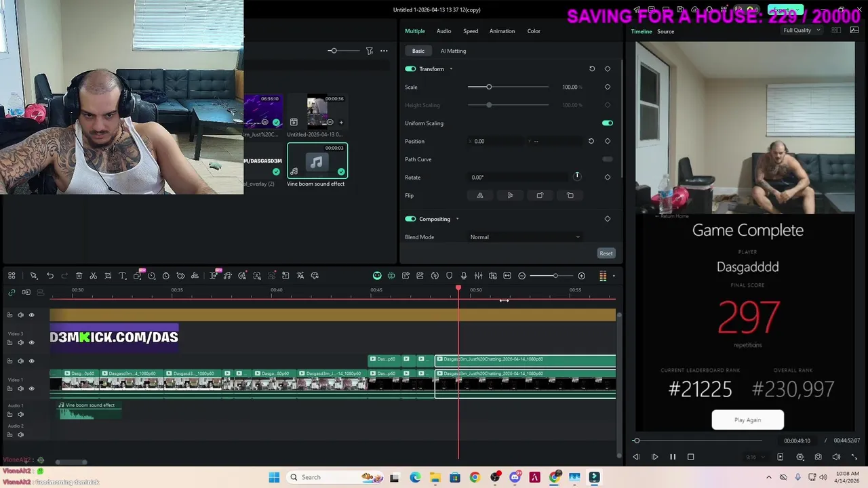Pause the preview playback
This screenshot has width=868, height=488.
tap(673, 457)
